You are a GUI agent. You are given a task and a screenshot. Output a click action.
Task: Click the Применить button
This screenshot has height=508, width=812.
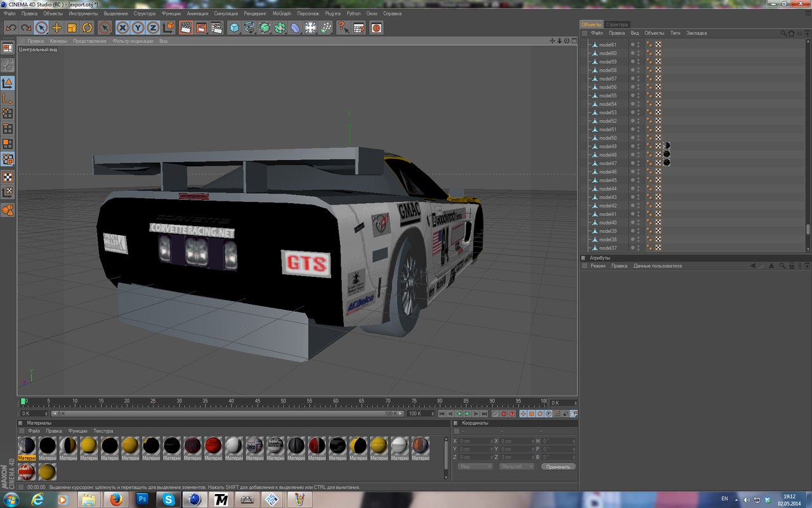(558, 467)
